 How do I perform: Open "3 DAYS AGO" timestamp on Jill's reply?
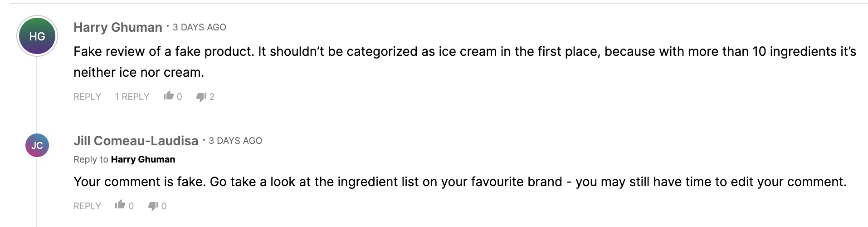[235, 141]
